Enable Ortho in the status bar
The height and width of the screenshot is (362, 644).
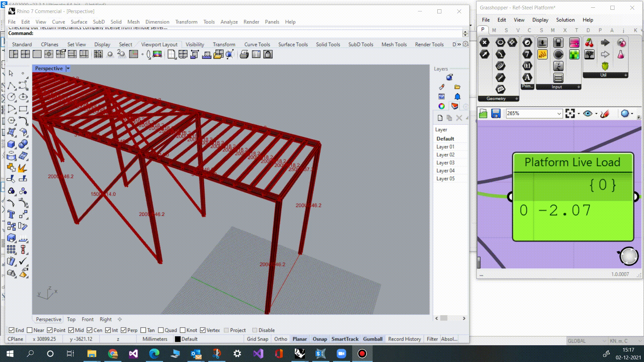281,339
